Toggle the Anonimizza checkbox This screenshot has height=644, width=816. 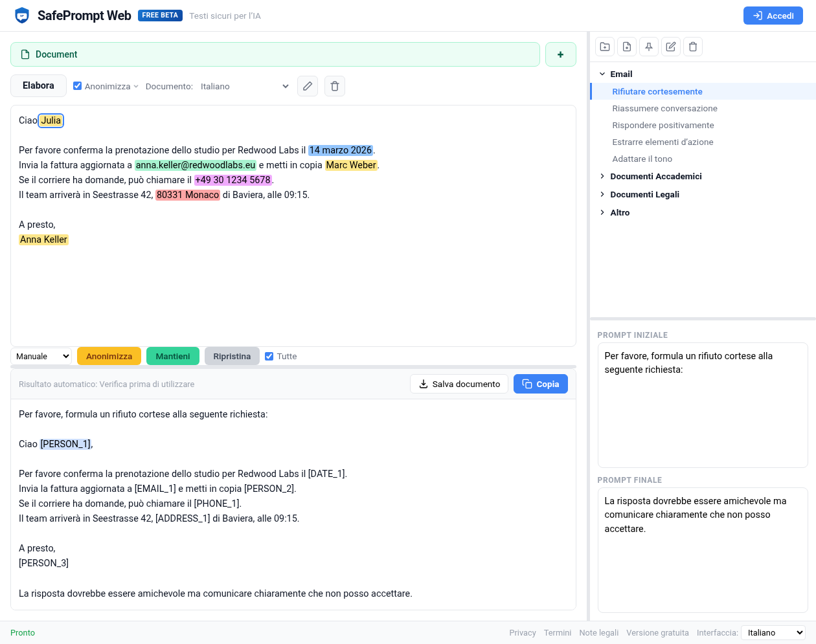(x=78, y=86)
